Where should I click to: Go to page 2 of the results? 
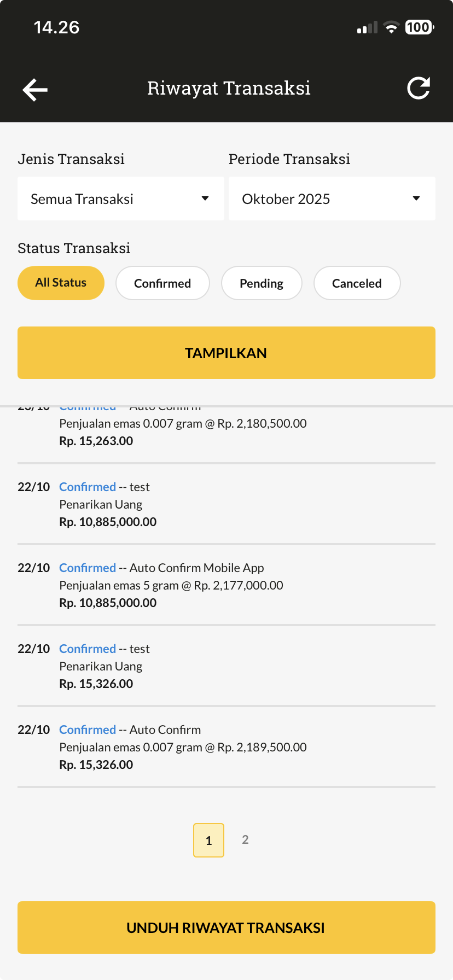click(245, 839)
